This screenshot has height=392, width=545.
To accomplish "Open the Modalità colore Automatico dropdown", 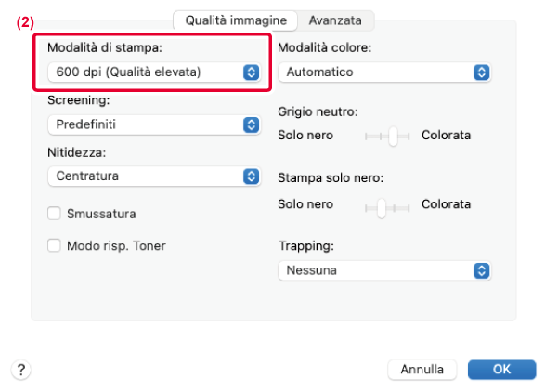I will [384, 72].
